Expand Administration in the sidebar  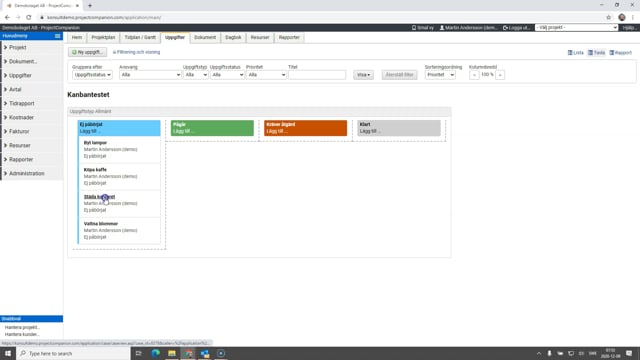coord(31,173)
